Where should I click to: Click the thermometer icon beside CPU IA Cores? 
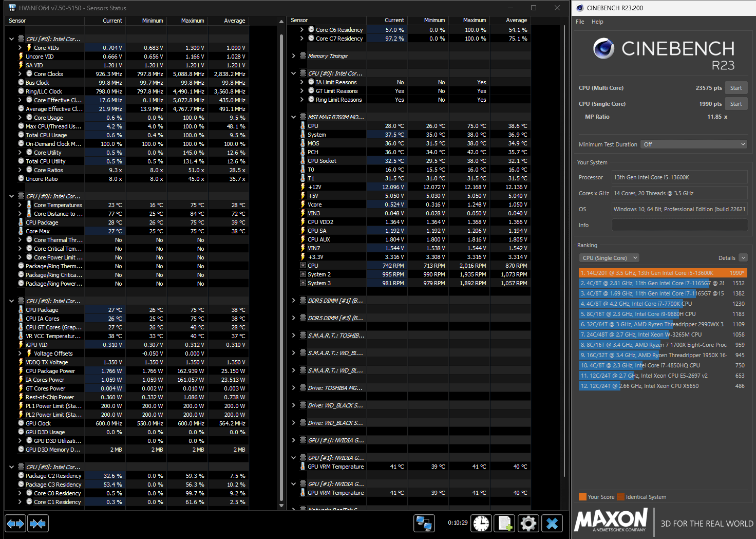point(21,319)
